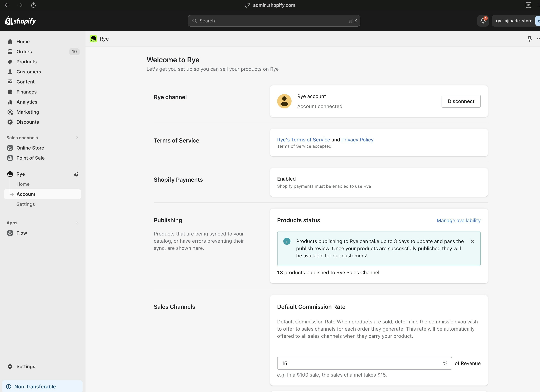Open the notifications bell
Viewport: 540px width, 392px height.
point(483,21)
